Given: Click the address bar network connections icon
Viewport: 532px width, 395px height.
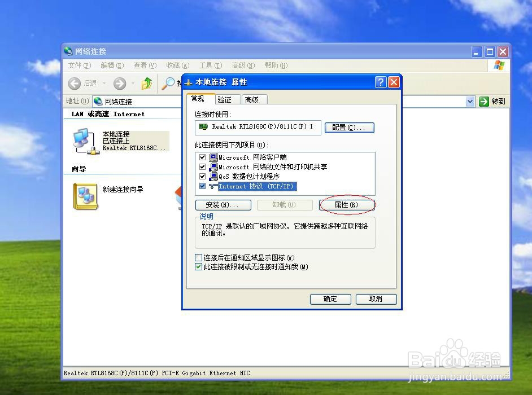Looking at the screenshot, I should [x=98, y=102].
